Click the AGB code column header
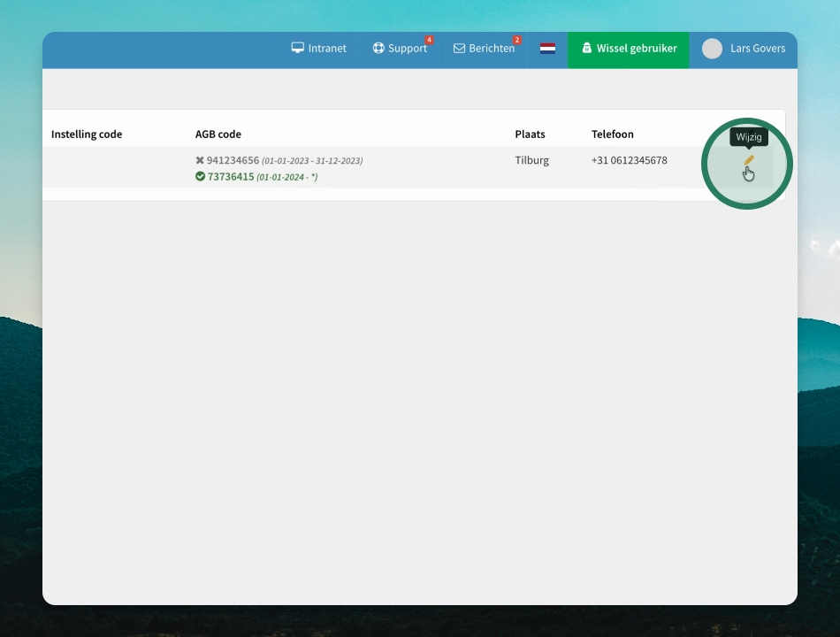Viewport: 840px width, 637px height. coord(218,134)
